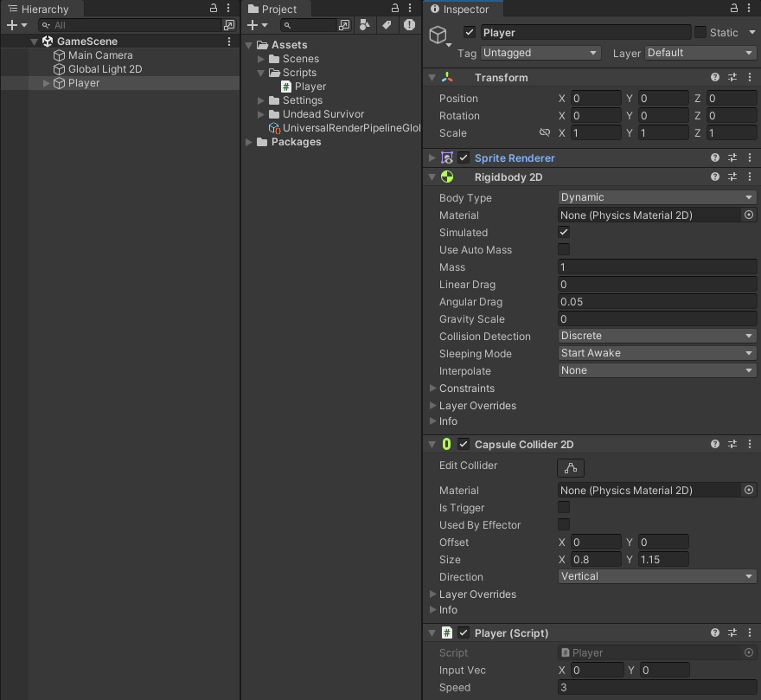Image resolution: width=761 pixels, height=700 pixels.
Task: Enable Use Auto Mass checkbox
Action: click(564, 249)
